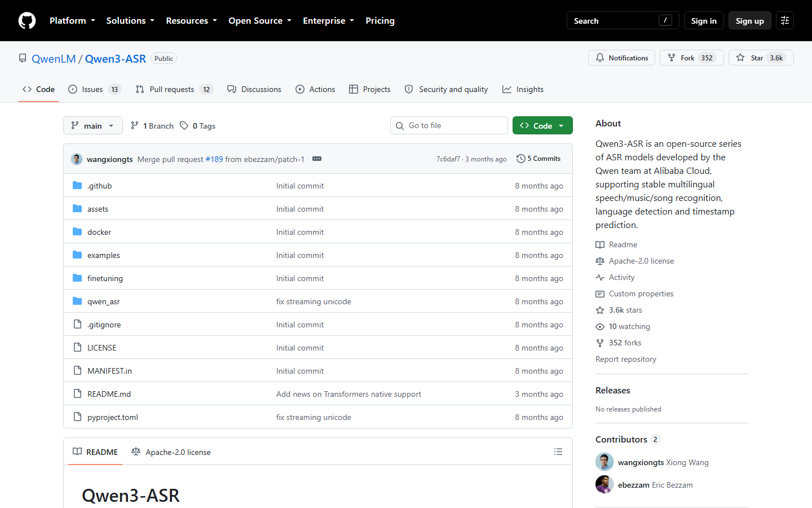Expand the Solutions menu
The height and width of the screenshot is (508, 812).
pos(130,21)
